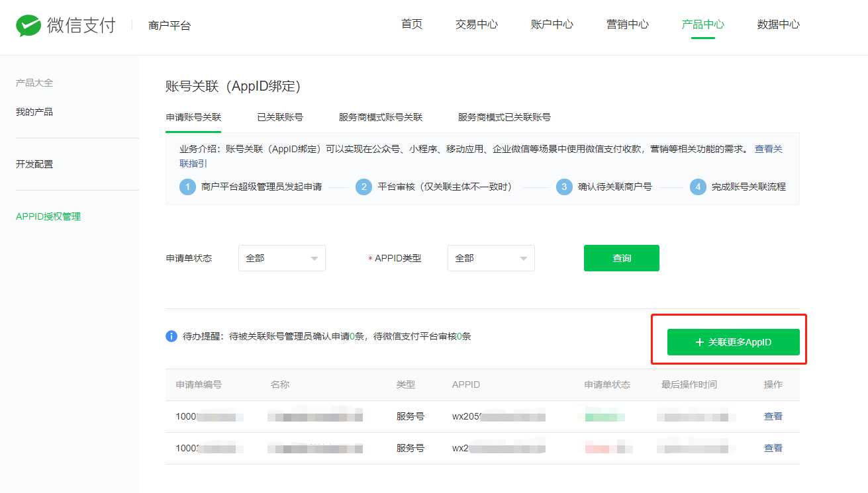Image resolution: width=868 pixels, height=493 pixels.
Task: Click step 3 circle 确认待关联商户号
Action: pos(564,187)
